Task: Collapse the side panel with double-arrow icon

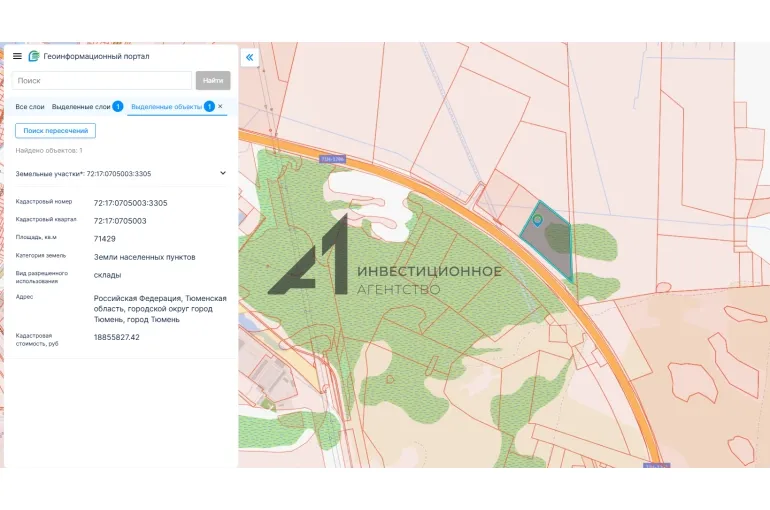Action: coord(249,57)
